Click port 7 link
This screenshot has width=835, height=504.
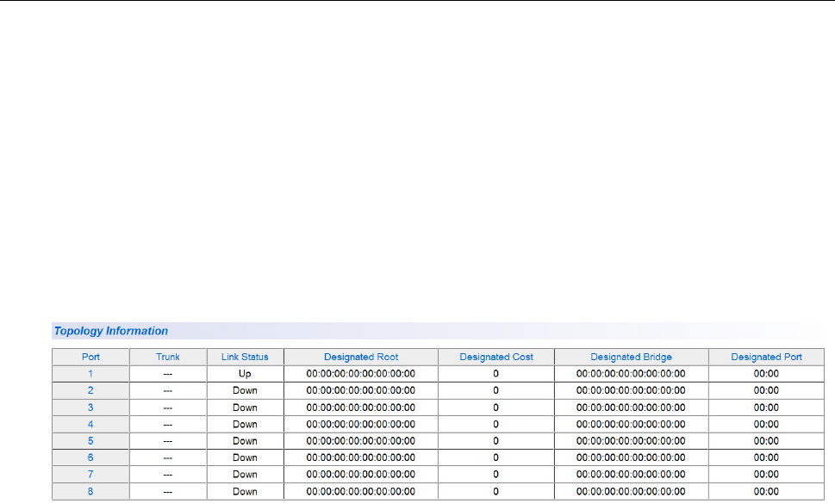[x=90, y=474]
